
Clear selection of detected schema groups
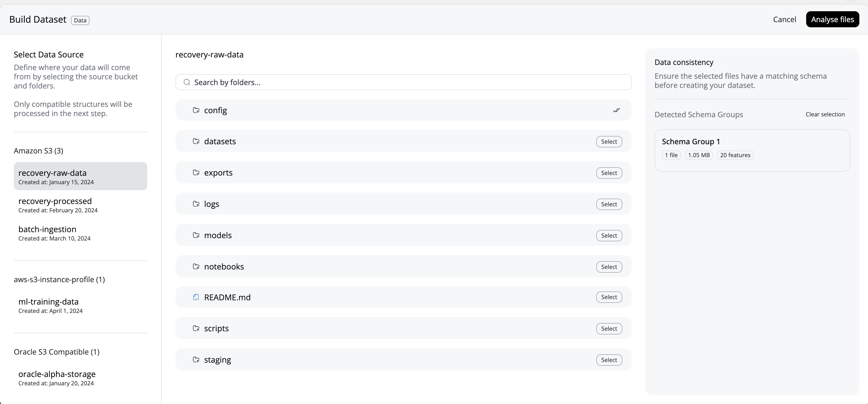825,114
